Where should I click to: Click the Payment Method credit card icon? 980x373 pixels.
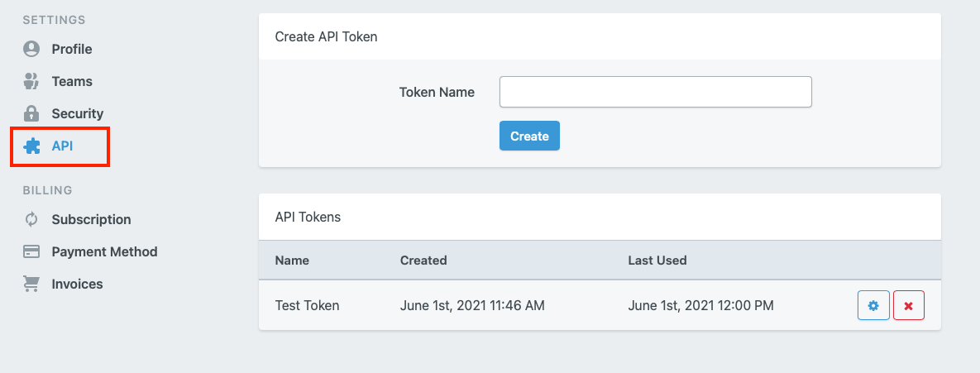(31, 251)
